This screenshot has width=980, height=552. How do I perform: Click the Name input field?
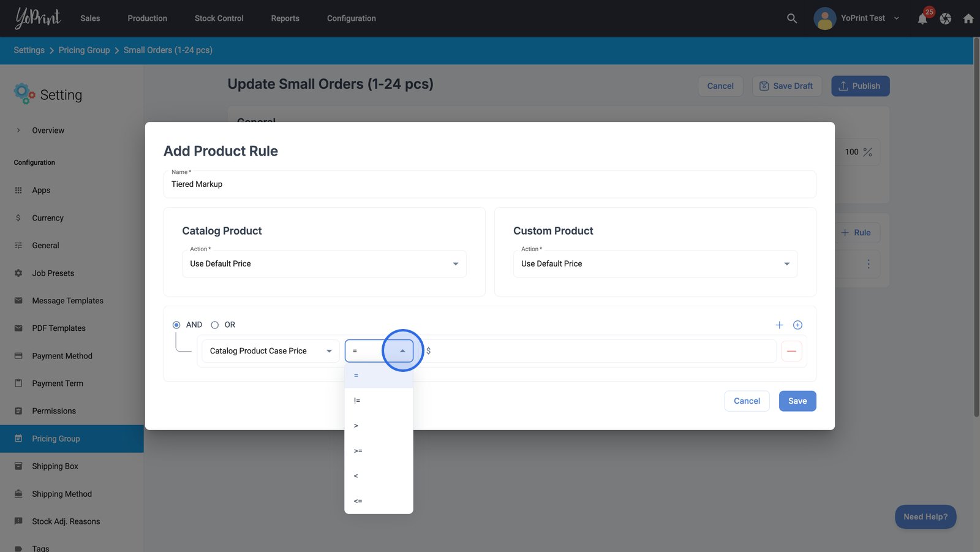click(489, 184)
